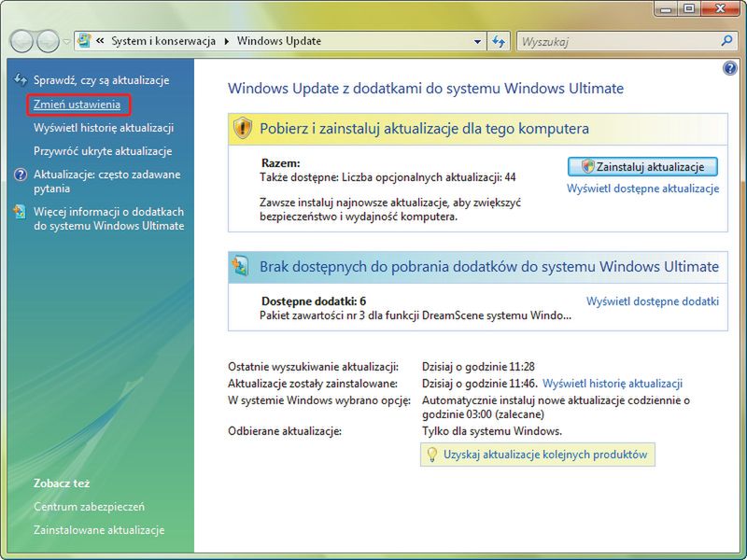747x560 pixels.
Task: Click Przywróć ukryte aktualizacje link
Action: [103, 151]
